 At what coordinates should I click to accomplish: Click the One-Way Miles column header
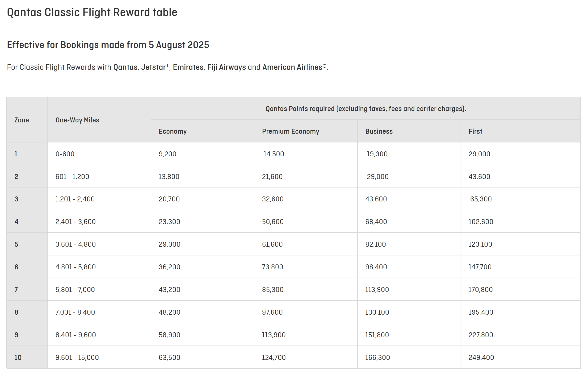coord(77,120)
